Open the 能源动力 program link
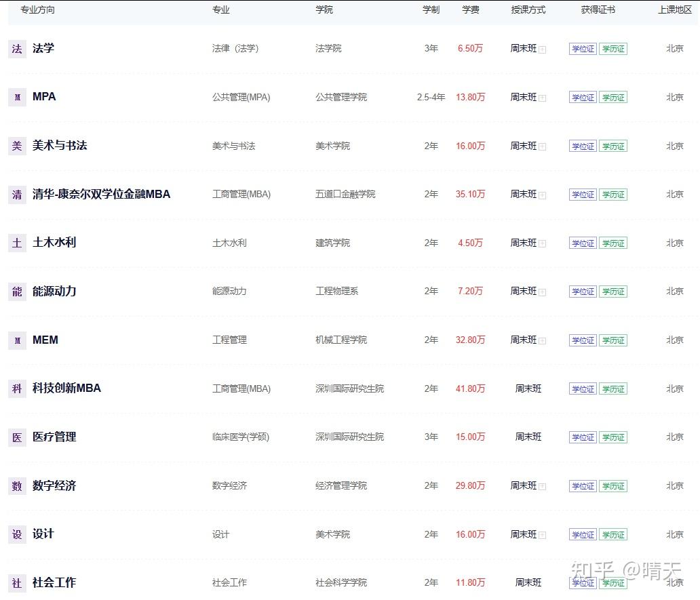This screenshot has height=600, width=700. pos(54,291)
